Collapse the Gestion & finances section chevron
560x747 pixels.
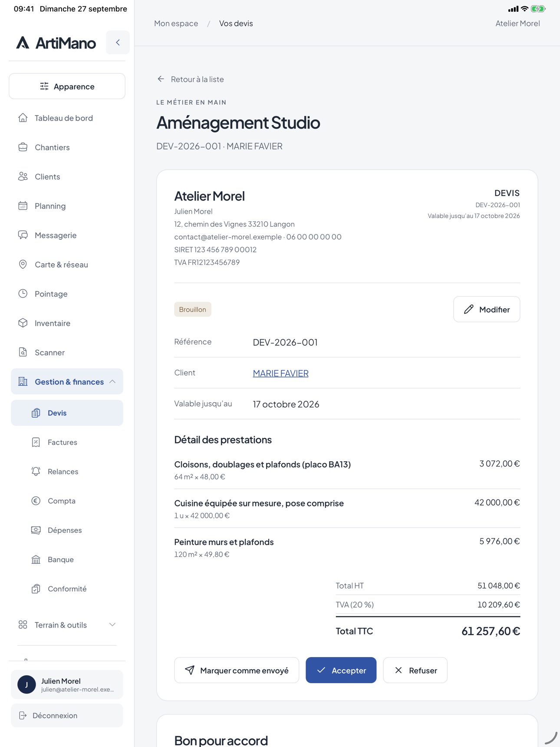coord(112,382)
